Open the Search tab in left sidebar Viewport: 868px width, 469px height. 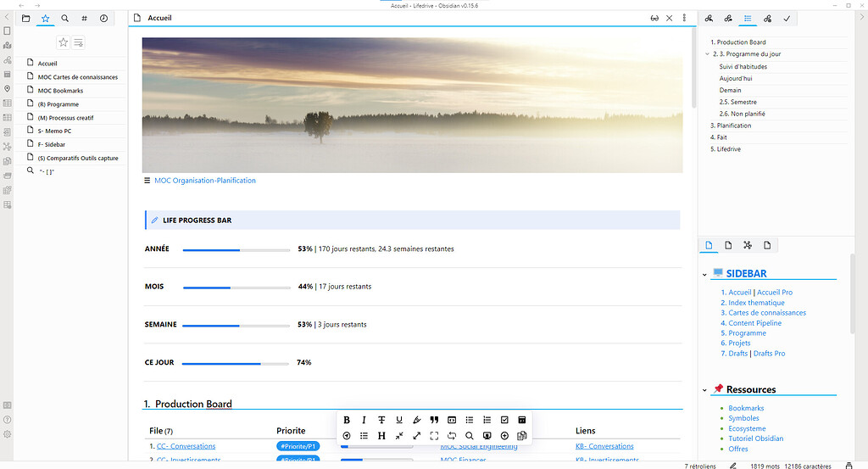(x=64, y=19)
